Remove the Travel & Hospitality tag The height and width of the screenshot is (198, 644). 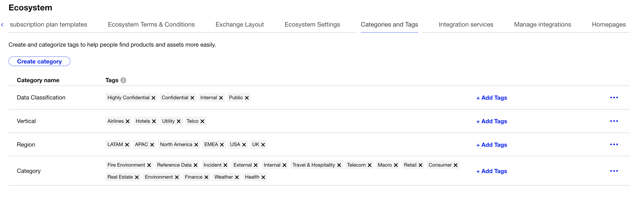coord(339,165)
